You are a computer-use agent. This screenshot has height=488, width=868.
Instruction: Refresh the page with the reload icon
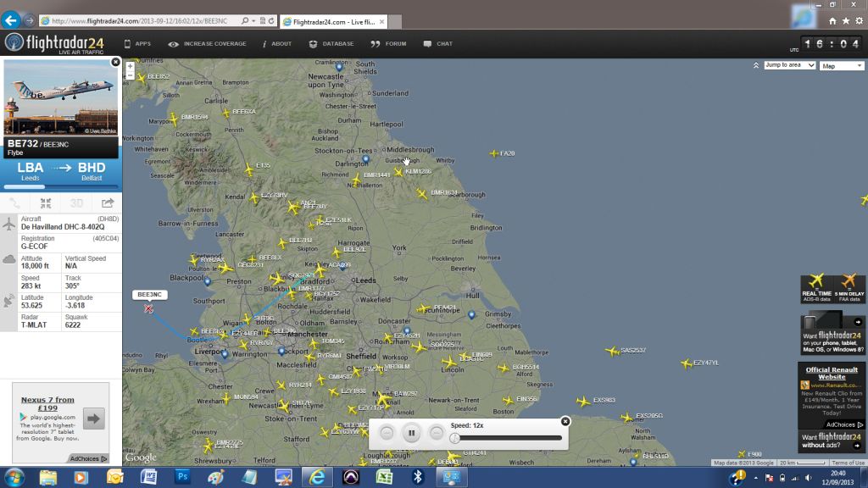coord(271,21)
